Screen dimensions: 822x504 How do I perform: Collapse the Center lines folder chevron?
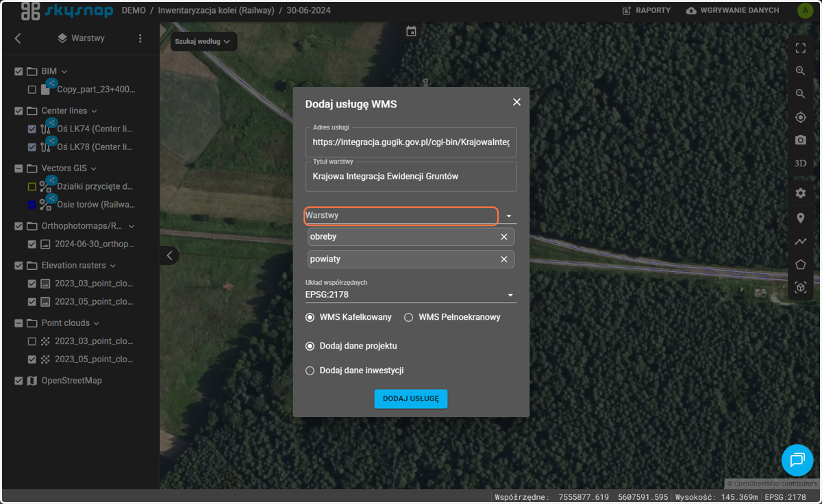click(95, 110)
